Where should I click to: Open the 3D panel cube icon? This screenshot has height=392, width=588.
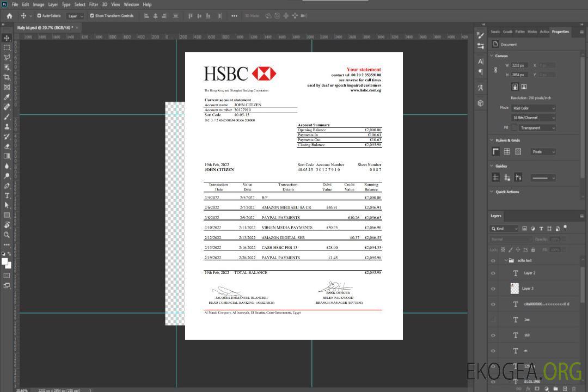[481, 103]
